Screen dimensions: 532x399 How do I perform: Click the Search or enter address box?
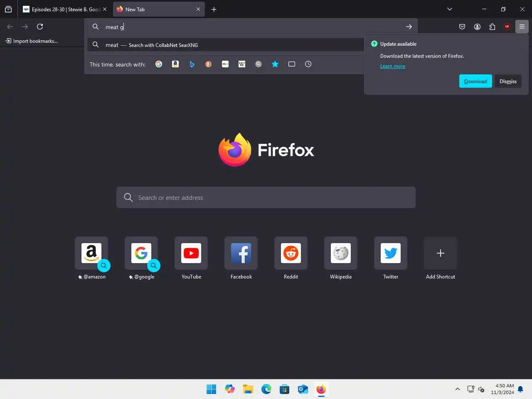click(266, 197)
